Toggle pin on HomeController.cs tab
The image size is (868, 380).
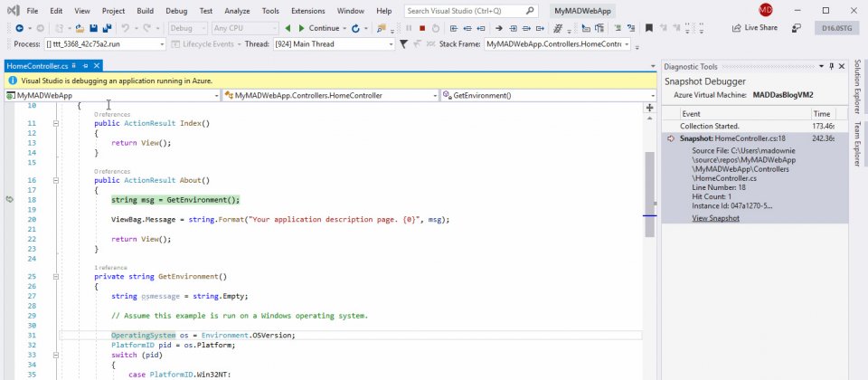coord(85,66)
